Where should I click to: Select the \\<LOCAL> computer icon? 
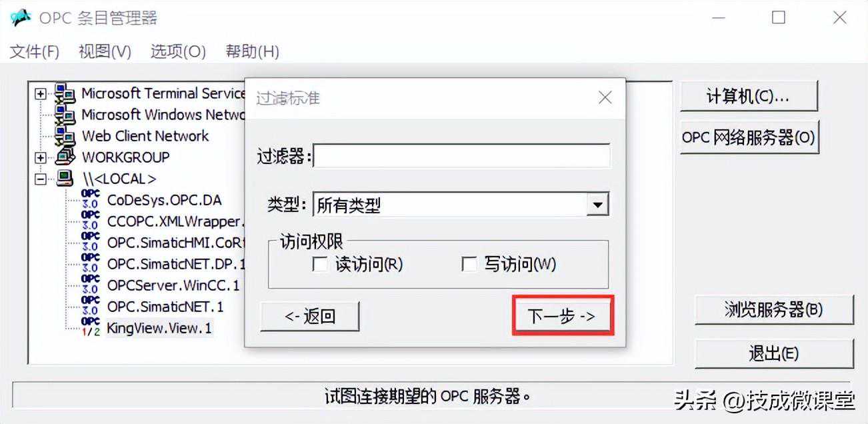(x=65, y=179)
